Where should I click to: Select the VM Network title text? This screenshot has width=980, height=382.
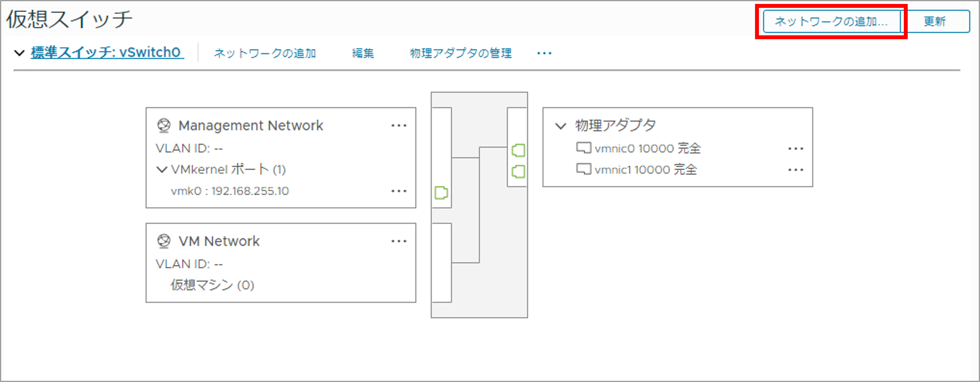(x=219, y=241)
